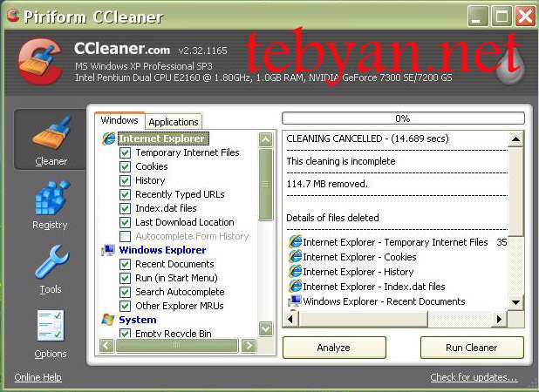
Task: Click the Windows Explorer group icon
Action: (108, 250)
